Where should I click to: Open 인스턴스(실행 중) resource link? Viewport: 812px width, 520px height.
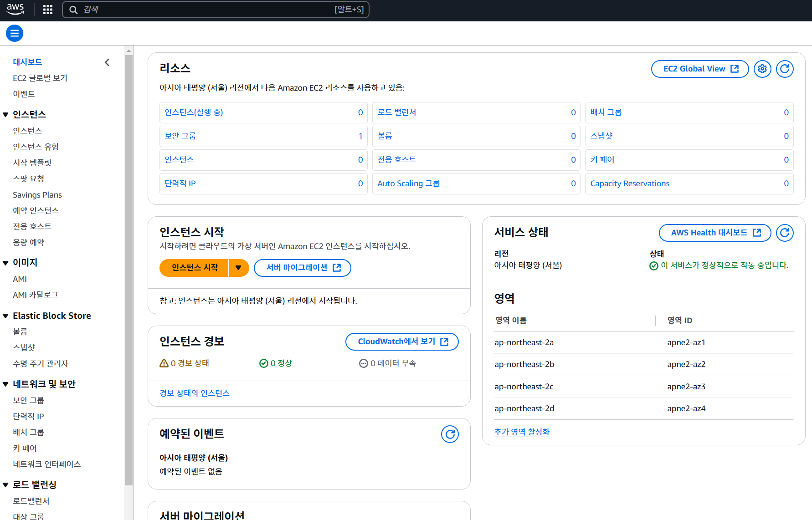click(x=194, y=112)
